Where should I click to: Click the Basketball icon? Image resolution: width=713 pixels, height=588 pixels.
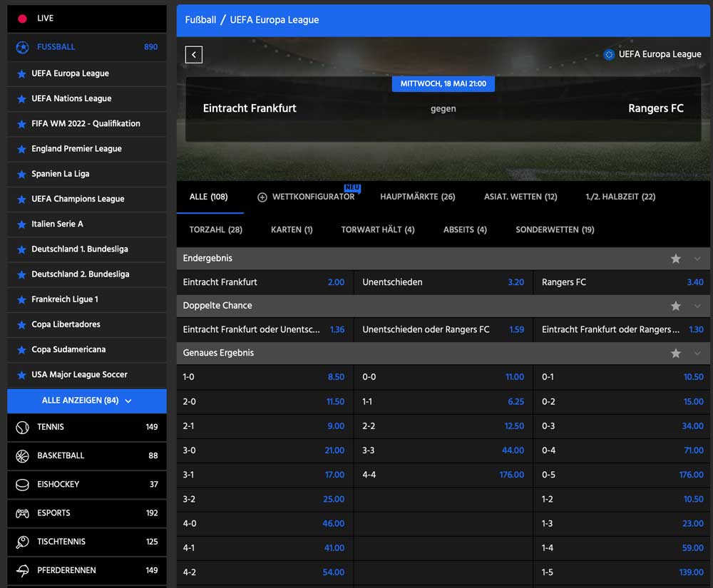22,455
